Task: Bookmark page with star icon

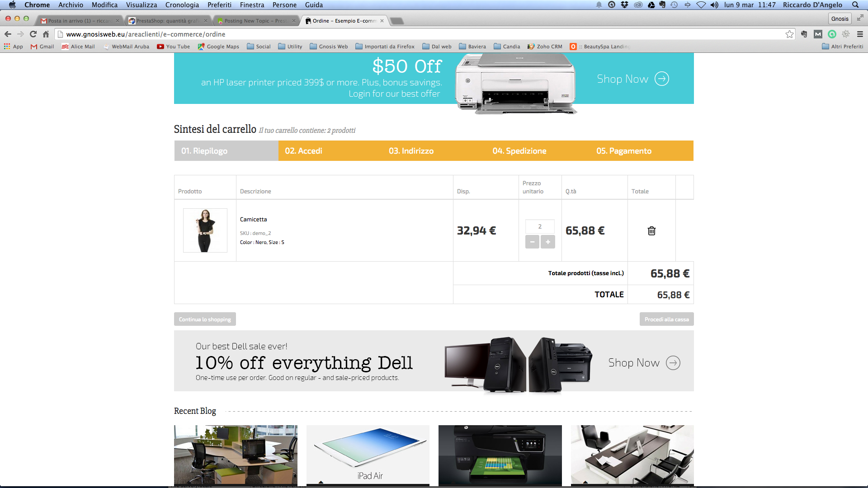Action: pyautogui.click(x=789, y=34)
